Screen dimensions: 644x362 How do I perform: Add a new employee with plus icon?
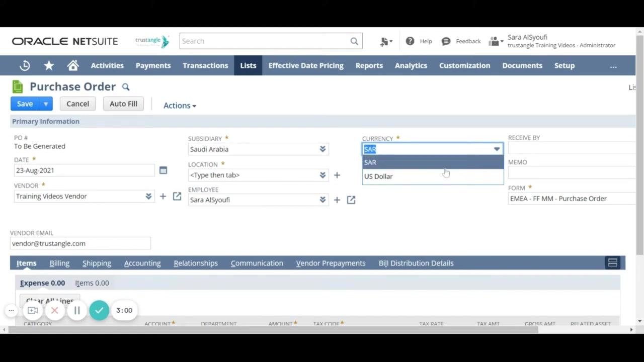pyautogui.click(x=337, y=200)
